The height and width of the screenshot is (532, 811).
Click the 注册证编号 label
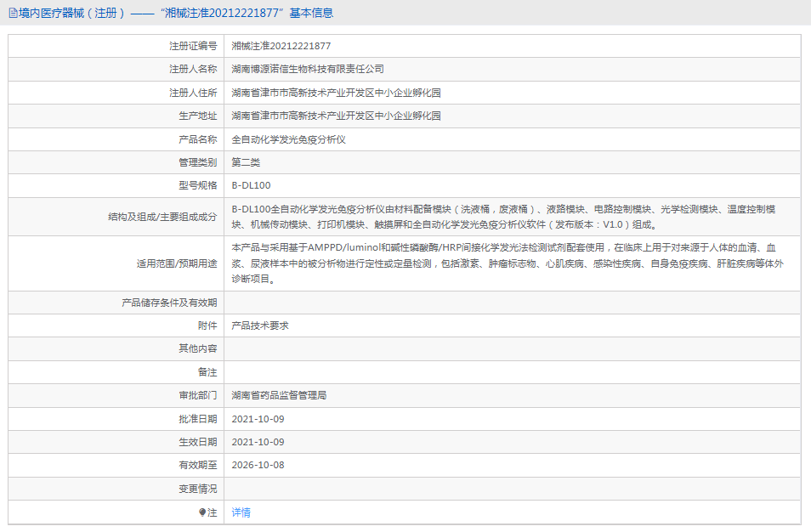[193, 46]
